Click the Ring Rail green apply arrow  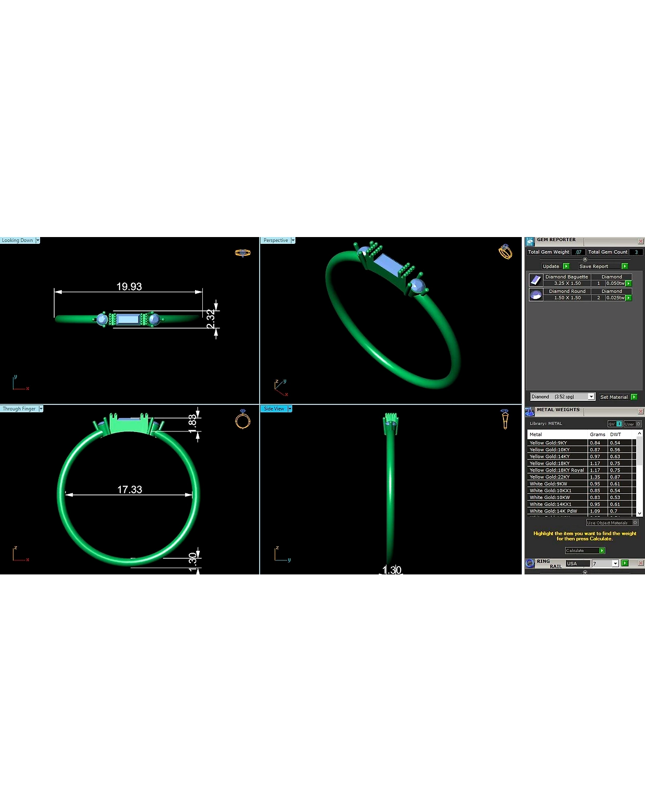tap(625, 563)
